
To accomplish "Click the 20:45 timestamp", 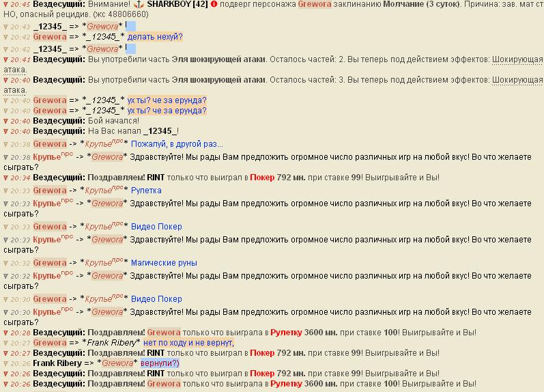I will click(x=20, y=5).
